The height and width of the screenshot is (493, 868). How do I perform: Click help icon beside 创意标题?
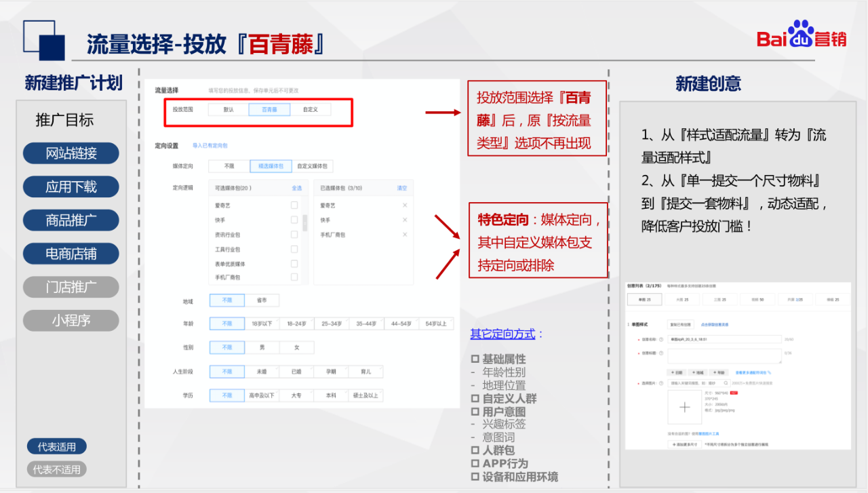[x=661, y=353]
